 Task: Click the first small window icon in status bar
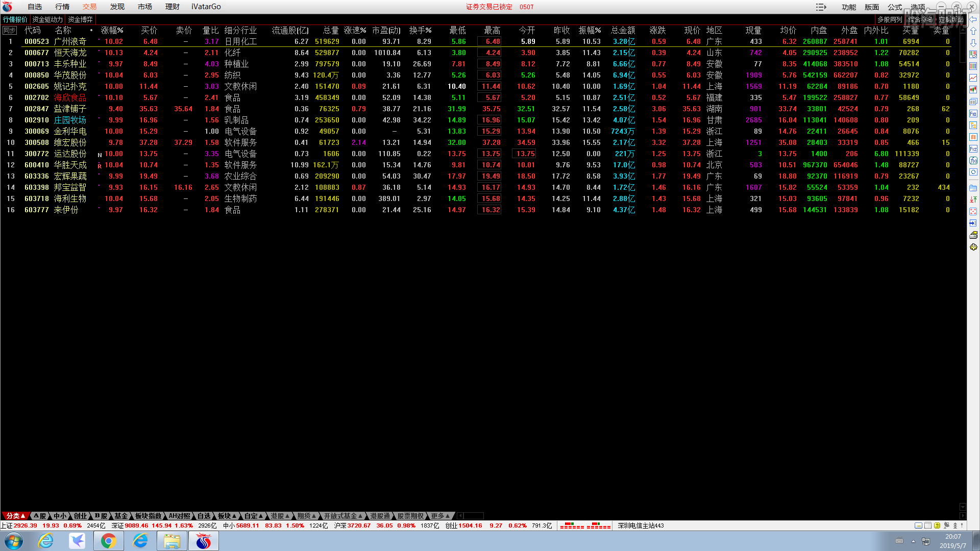tap(918, 525)
